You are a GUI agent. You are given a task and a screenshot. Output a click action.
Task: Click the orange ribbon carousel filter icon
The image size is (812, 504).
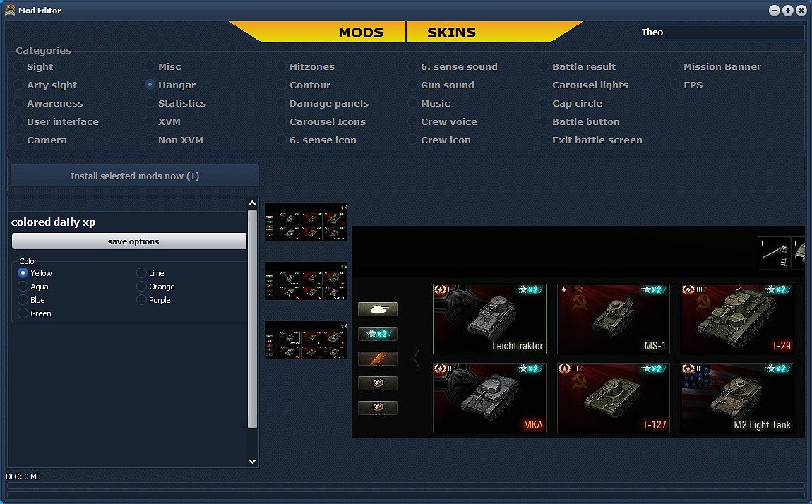tap(378, 358)
